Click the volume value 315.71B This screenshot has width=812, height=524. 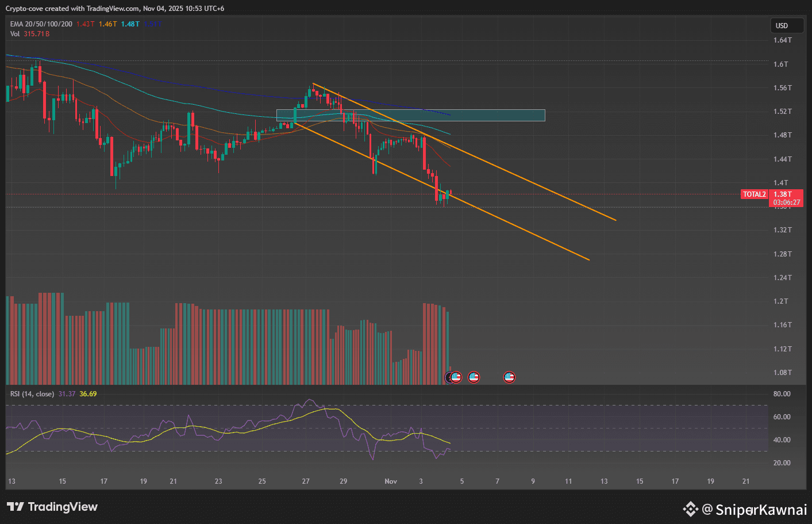37,34
